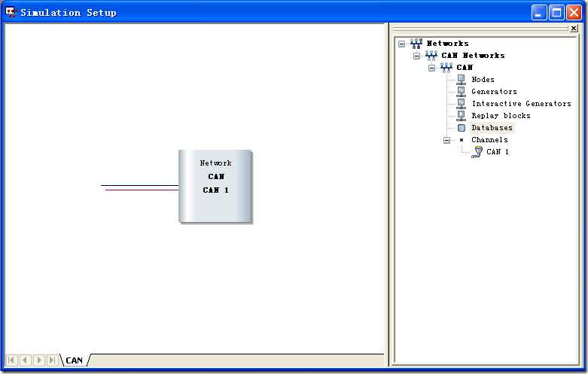The height and width of the screenshot is (374, 588).
Task: Collapse the Networks root node
Action: point(401,44)
